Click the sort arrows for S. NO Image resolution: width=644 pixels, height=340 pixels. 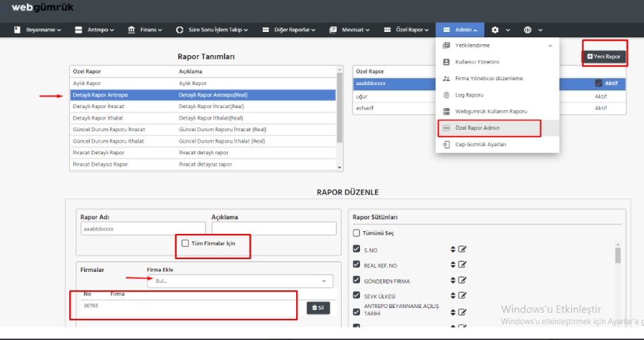452,249
